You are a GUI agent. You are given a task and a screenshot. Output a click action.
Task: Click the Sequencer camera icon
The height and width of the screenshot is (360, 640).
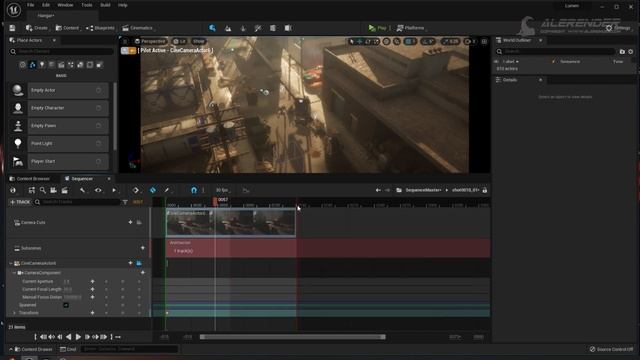coord(53,190)
